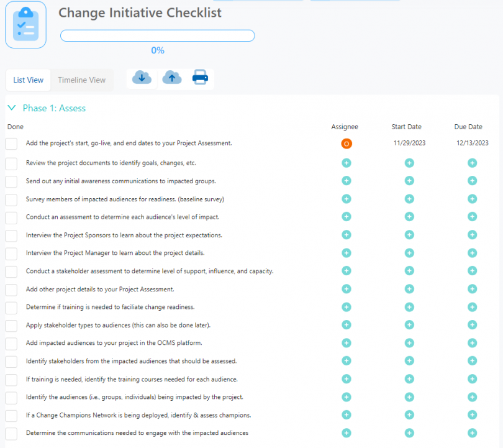This screenshot has height=448, width=503.
Task: Add assignee for the audience impact assessment task
Action: point(346,217)
